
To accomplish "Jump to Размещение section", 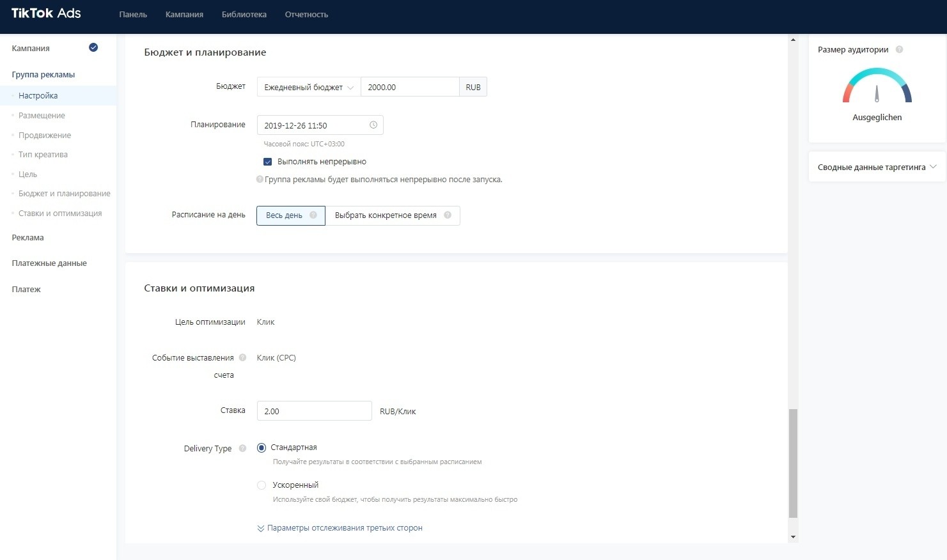I will 42,115.
